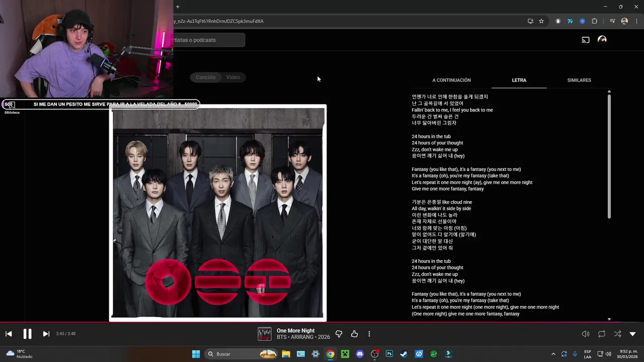Click the One More Night song title
Image resolution: width=644 pixels, height=362 pixels.
coord(295,330)
